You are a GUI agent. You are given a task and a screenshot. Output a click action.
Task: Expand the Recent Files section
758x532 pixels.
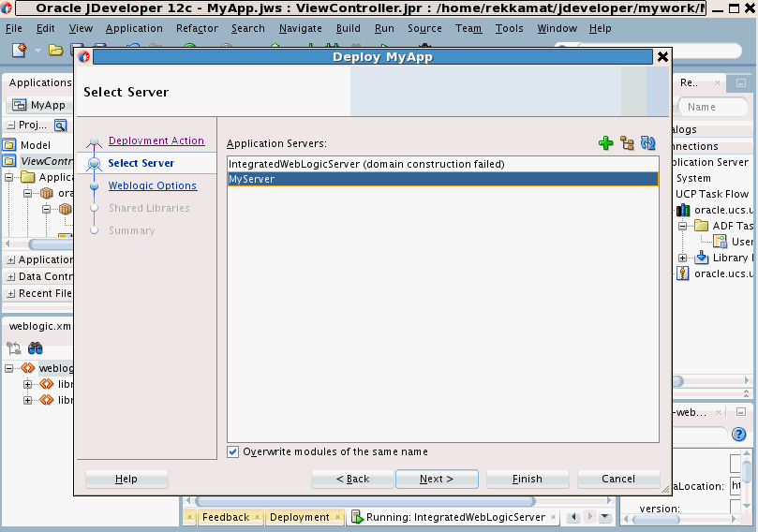coord(10,294)
